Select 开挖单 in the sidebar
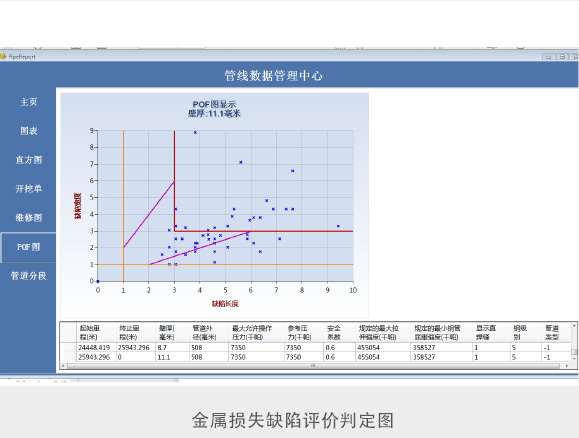Screen dimensions: 579x438 click(28, 189)
